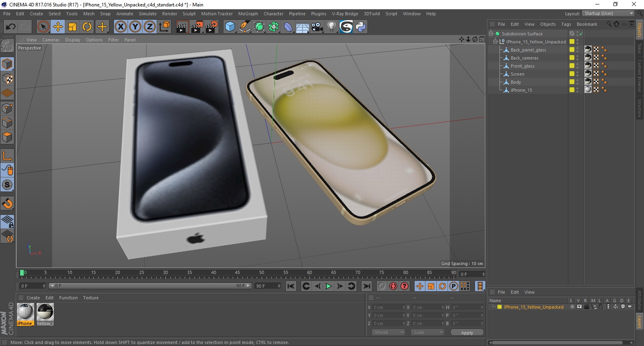This screenshot has width=644, height=346.
Task: Click Back_cameras yellow layer swatch
Action: coord(572,58)
